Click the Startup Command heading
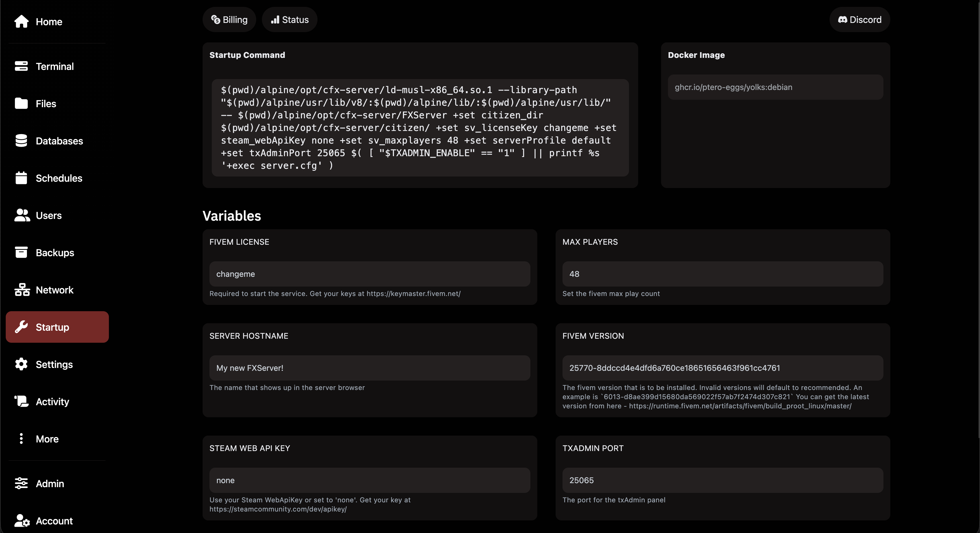 pyautogui.click(x=247, y=55)
